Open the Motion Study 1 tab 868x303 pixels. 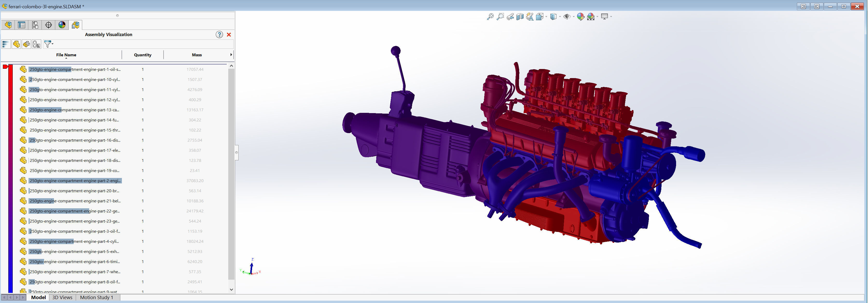(x=96, y=297)
